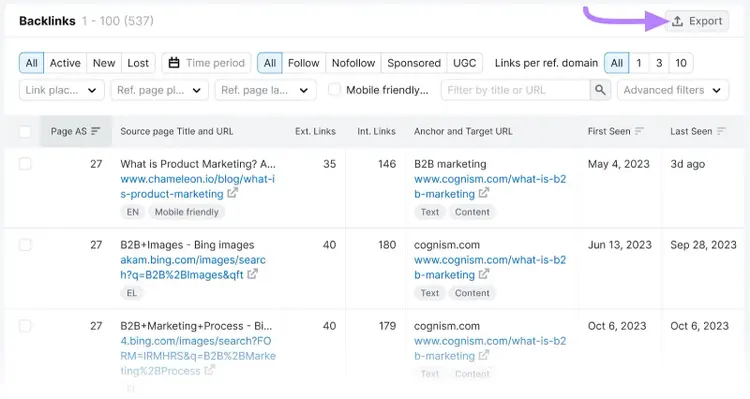The height and width of the screenshot is (399, 750).
Task: Open external link icon beside 4.bing.com source URL
Action: coord(210,370)
